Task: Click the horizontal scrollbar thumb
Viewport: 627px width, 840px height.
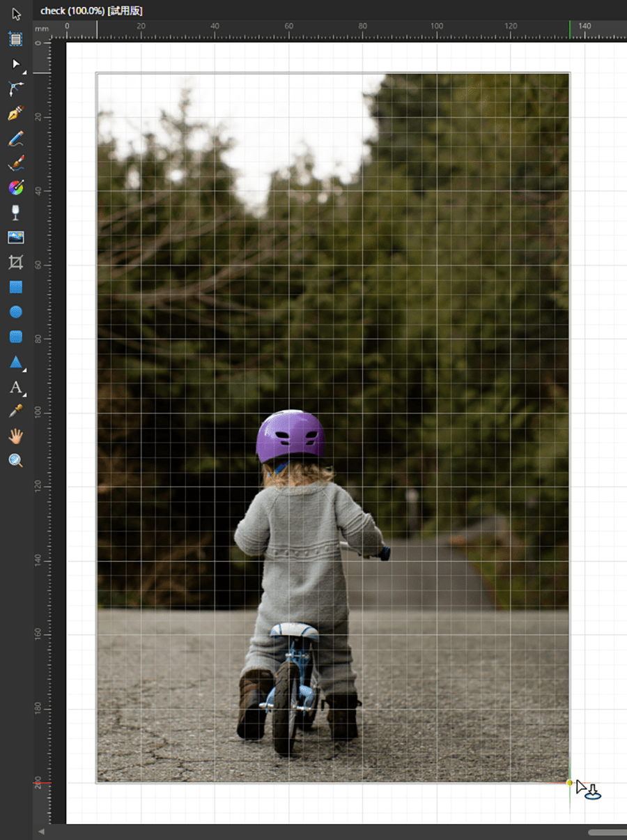Action: 607,832
